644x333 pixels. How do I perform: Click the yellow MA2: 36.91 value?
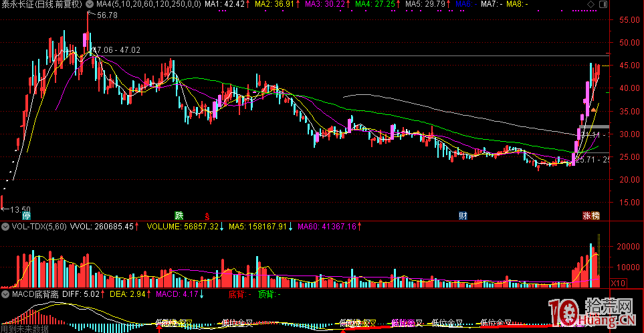tap(274, 5)
